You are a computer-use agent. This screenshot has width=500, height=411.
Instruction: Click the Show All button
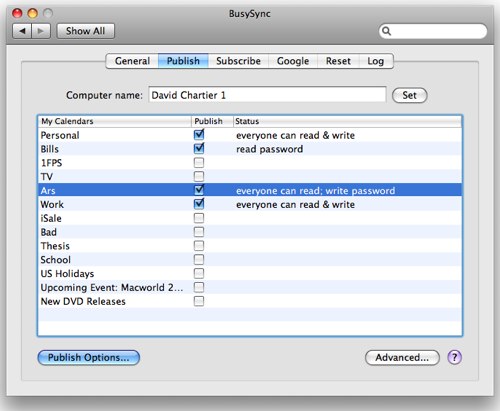[x=86, y=31]
